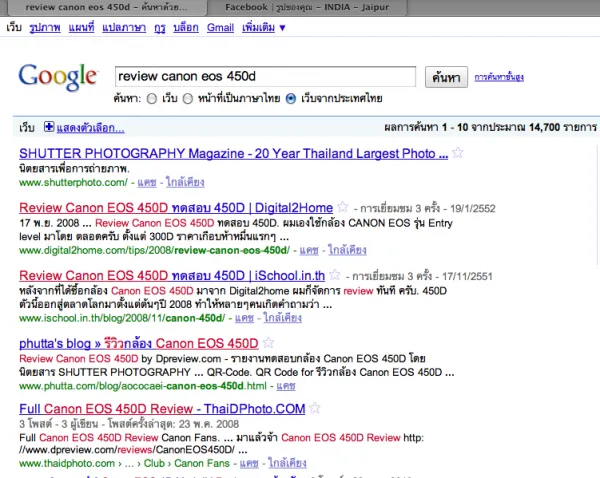Viewport: 600px width, 478px height.
Task: Star the SHUTTER PHOTOGRAPHY Magazine result
Action: (457, 153)
